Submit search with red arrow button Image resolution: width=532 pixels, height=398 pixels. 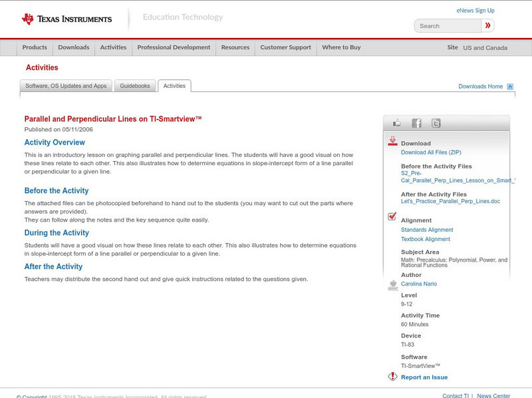(x=487, y=25)
